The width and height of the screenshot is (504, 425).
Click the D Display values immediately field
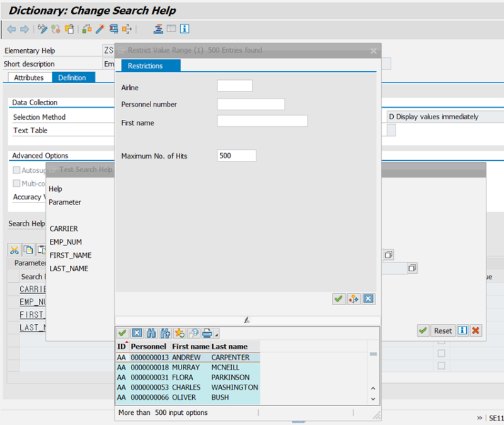tap(445, 117)
